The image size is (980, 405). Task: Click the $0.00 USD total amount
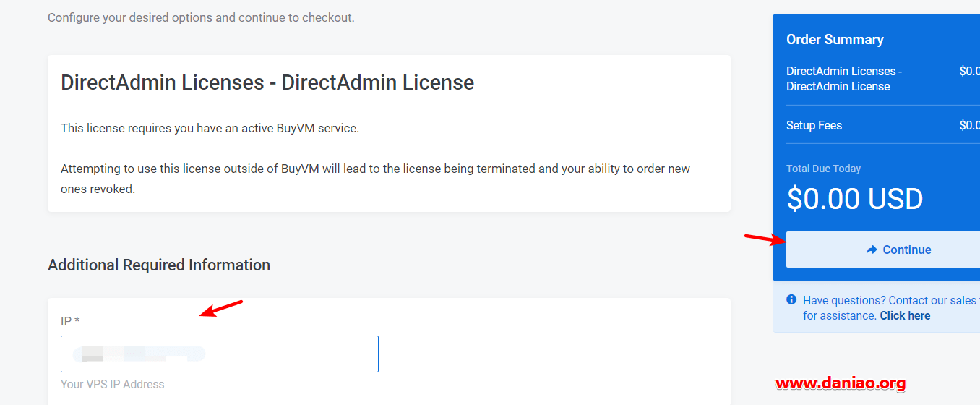(855, 199)
